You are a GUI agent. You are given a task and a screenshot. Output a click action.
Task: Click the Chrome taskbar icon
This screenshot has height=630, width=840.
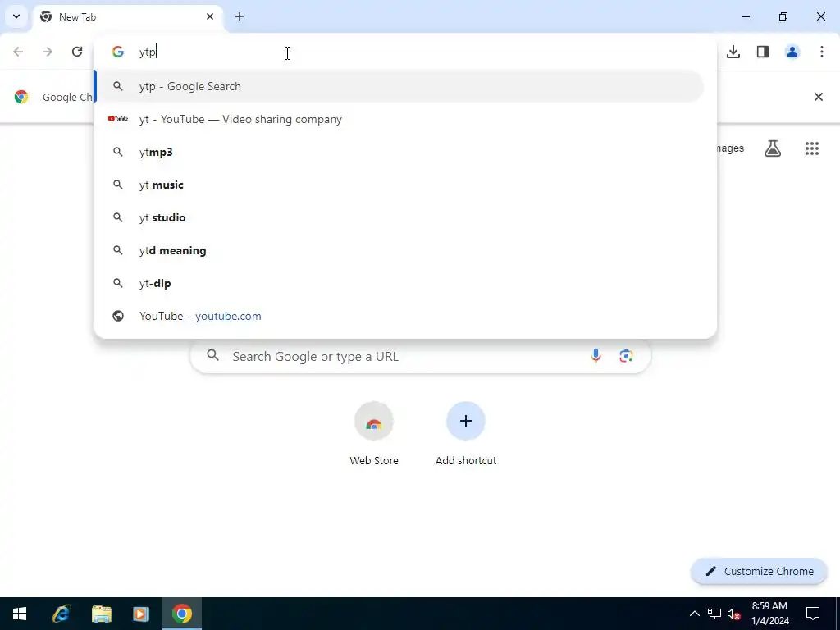pos(181,614)
